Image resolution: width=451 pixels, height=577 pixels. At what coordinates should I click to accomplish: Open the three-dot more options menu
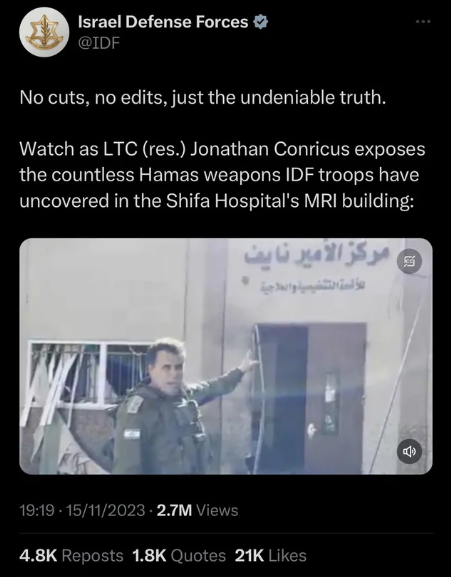tap(423, 22)
